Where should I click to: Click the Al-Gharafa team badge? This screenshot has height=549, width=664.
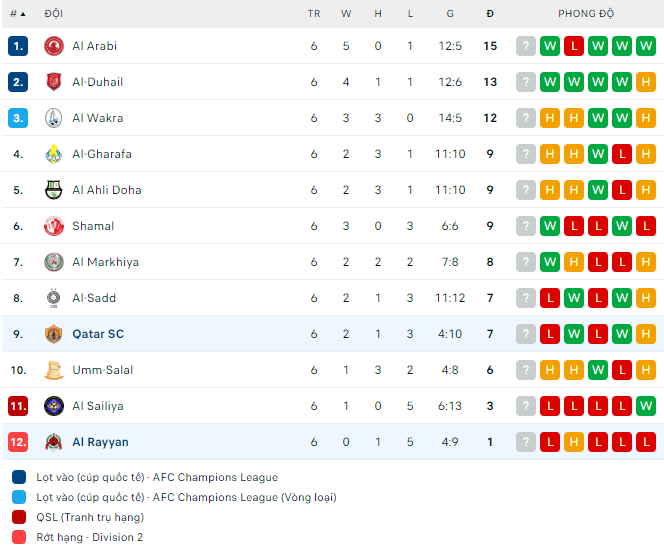(54, 154)
